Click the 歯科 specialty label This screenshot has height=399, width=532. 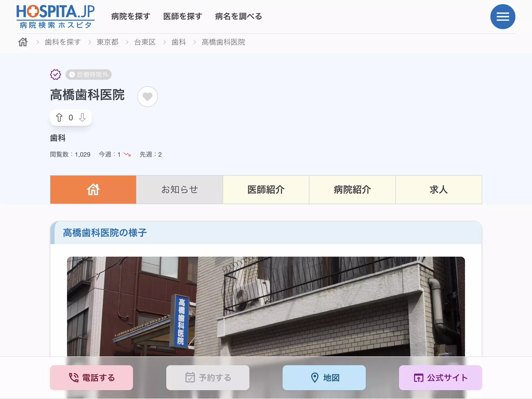click(58, 138)
